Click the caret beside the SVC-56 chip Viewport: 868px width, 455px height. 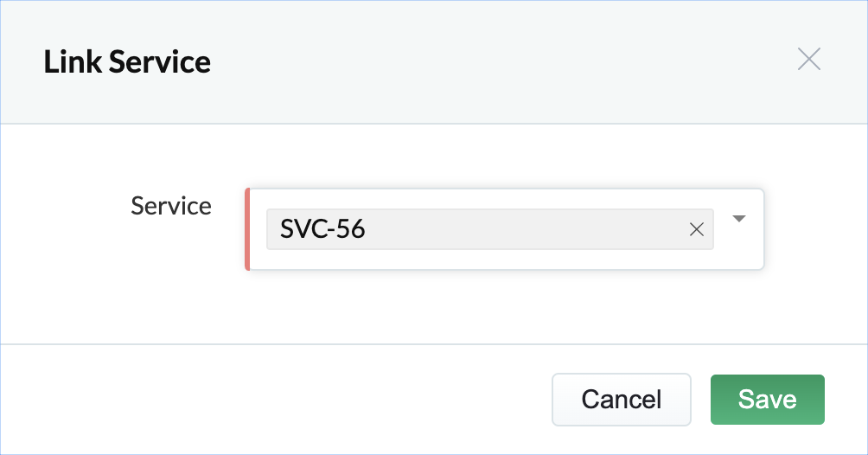[738, 219]
